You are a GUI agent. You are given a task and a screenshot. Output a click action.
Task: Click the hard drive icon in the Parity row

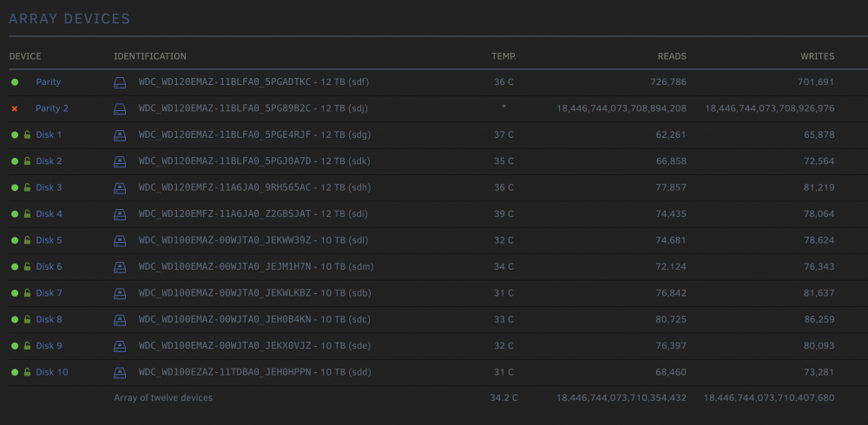(120, 83)
